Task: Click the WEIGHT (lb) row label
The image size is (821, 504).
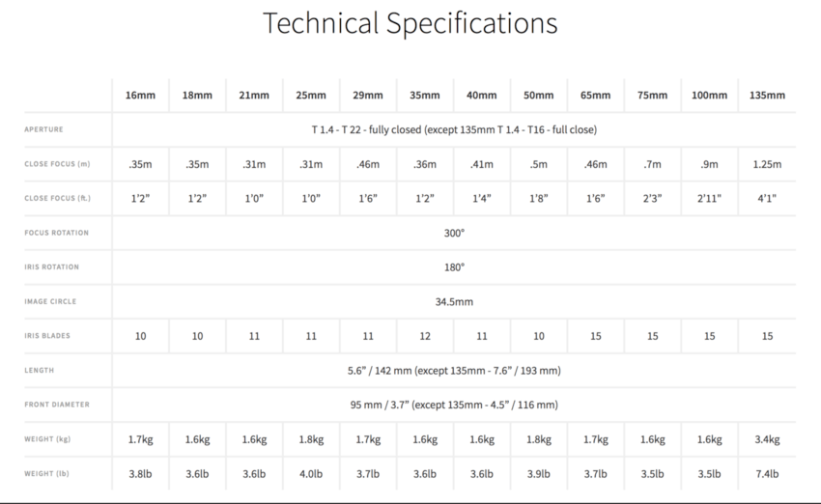Action: (x=46, y=473)
